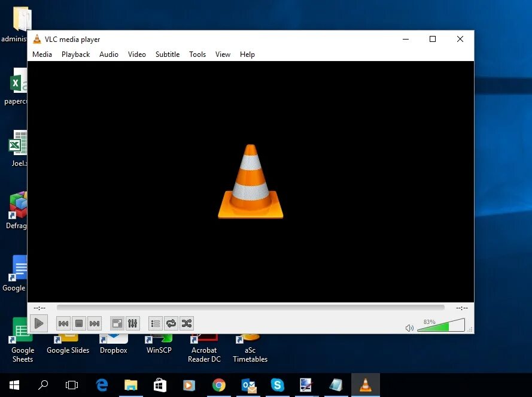The height and width of the screenshot is (397, 532).
Task: Maximize the VLC media player window
Action: point(433,39)
